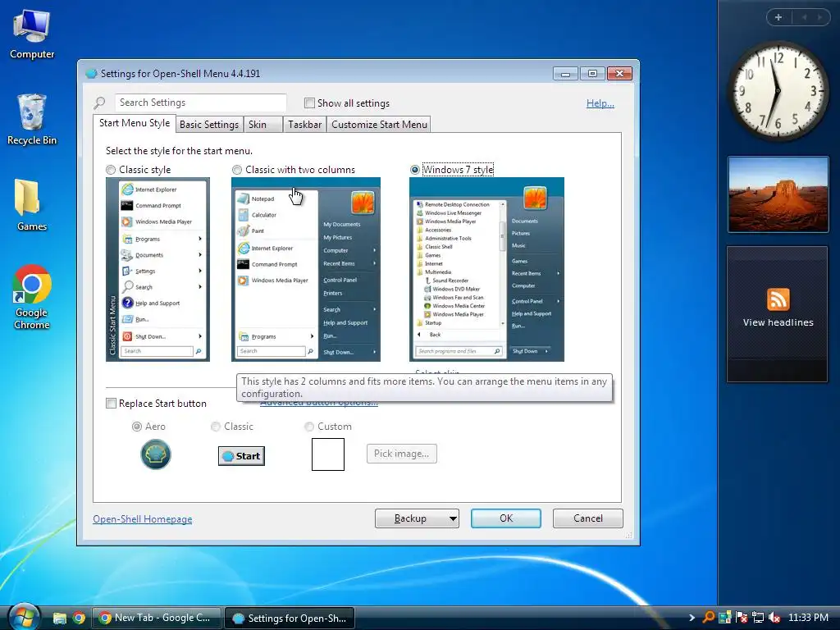This screenshot has width=840, height=630.
Task: Open the Backup dropdown button
Action: [417, 518]
